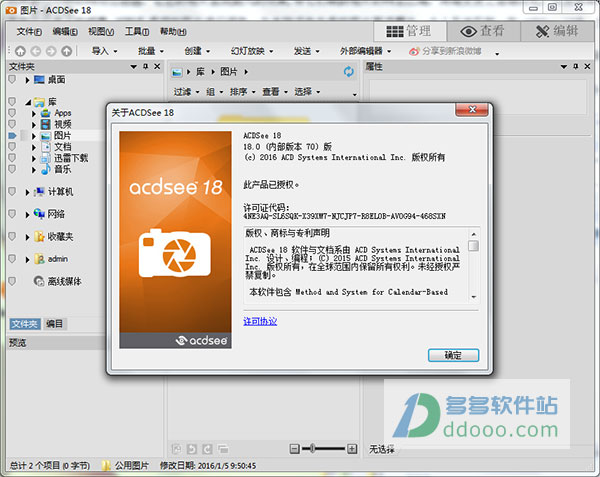The image size is (600, 477).
Task: Switch to the 查看 View mode tab
Action: 483,31
